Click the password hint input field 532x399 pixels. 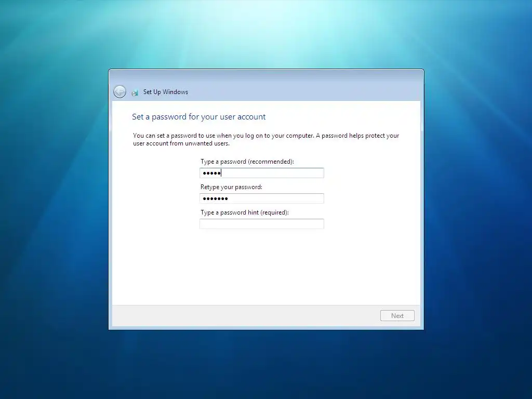point(262,224)
